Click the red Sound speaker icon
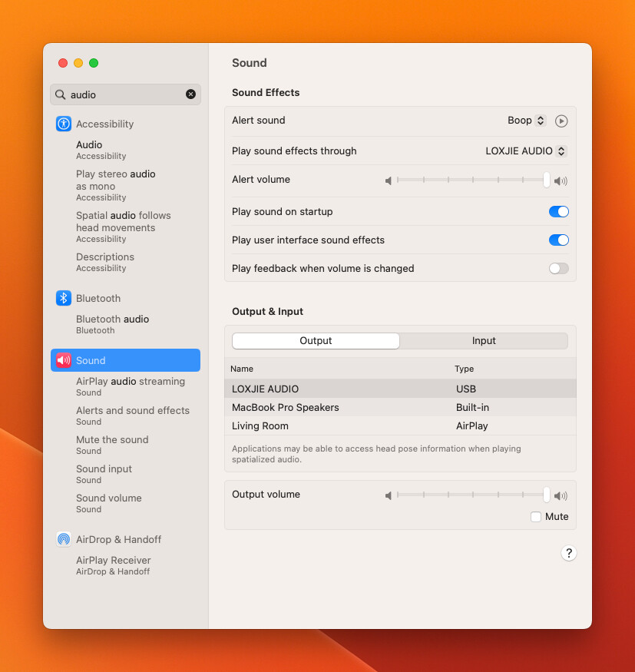 [64, 360]
